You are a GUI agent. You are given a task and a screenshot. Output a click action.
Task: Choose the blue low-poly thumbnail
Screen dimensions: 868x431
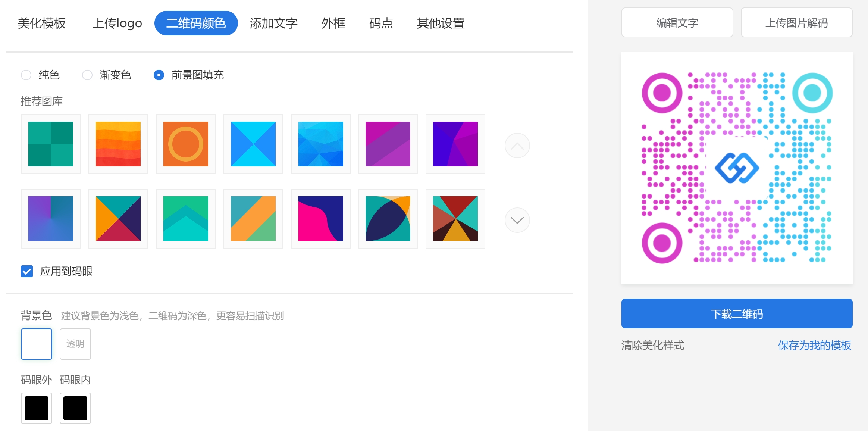coord(321,144)
